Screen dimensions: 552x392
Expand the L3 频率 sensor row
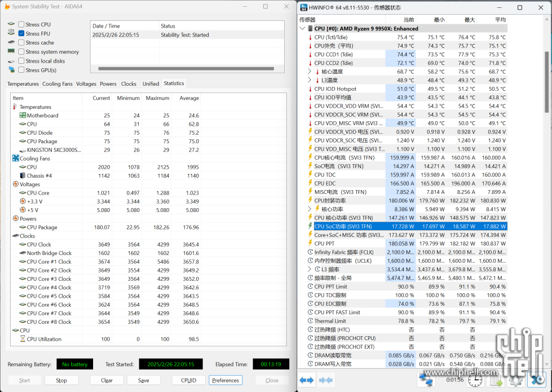(x=310, y=269)
